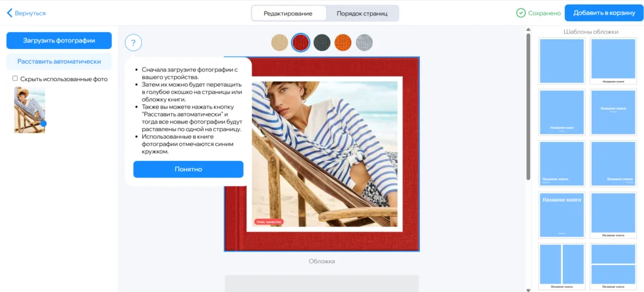This screenshot has height=292, width=644.
Task: Pick the two-row stacked photo cover template
Action: [x=613, y=266]
